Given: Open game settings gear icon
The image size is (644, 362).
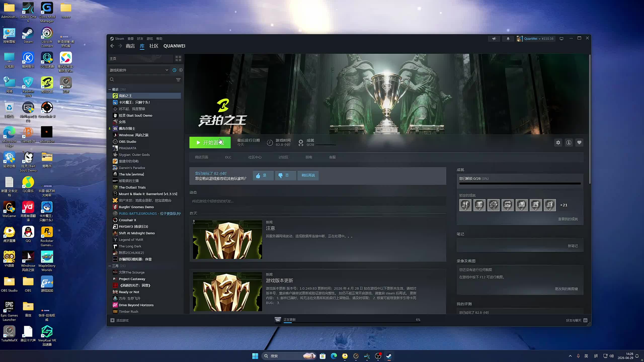Looking at the screenshot, I should 558,143.
